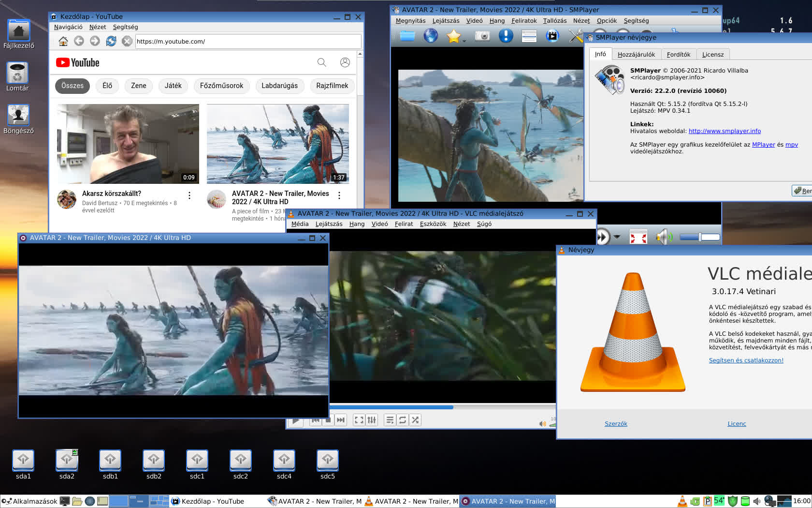Image resolution: width=812 pixels, height=508 pixels.
Task: Mute VLC with the speaker icon
Action: [542, 424]
